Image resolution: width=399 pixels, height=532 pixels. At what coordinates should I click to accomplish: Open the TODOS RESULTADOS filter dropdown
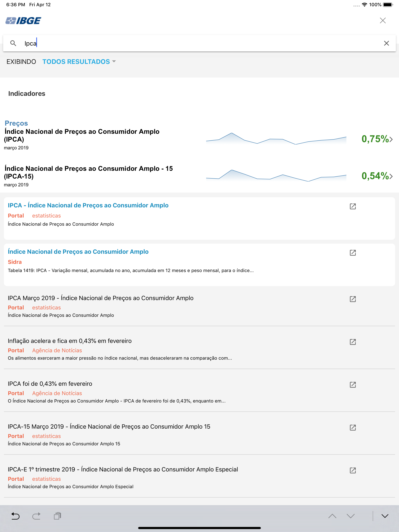click(x=79, y=62)
